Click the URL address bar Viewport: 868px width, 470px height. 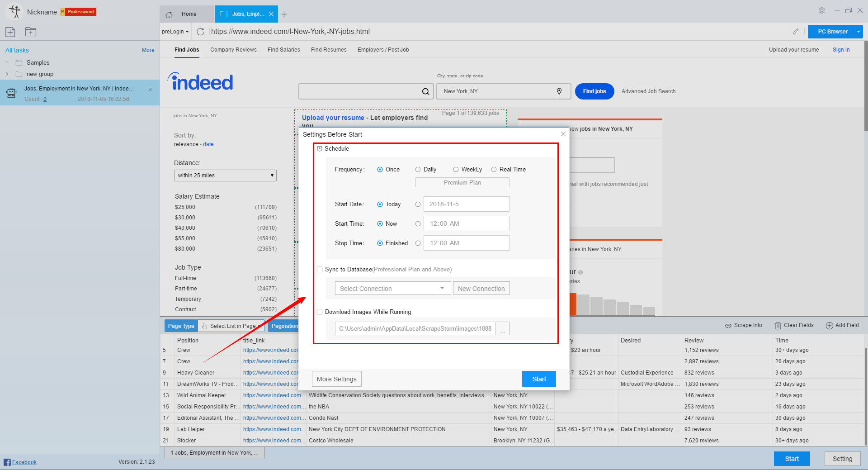point(497,32)
